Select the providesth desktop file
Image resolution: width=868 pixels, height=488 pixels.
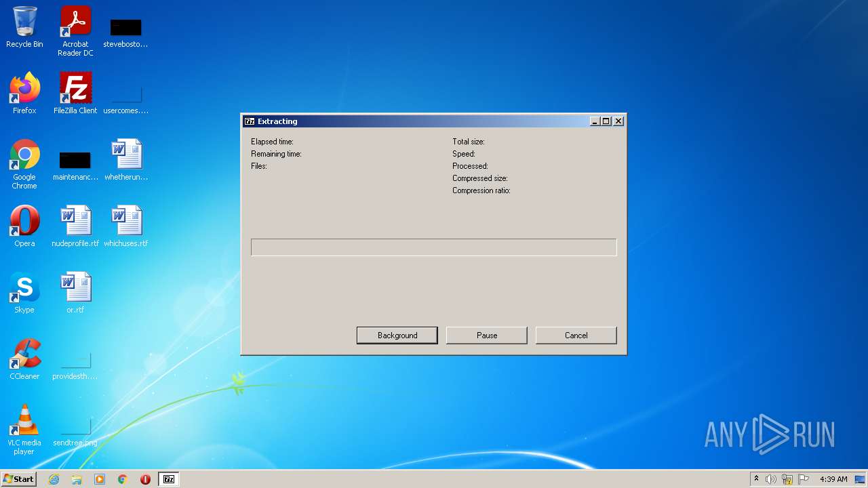[x=75, y=365]
